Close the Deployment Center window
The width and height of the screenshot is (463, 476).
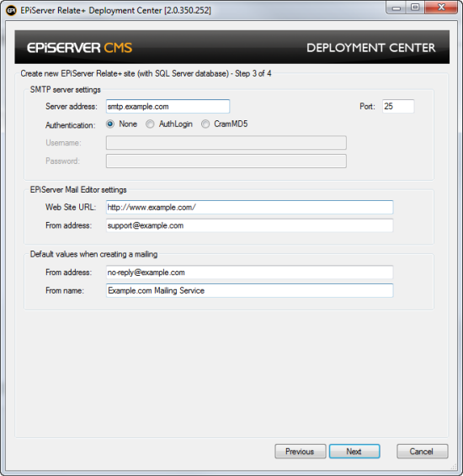(441, 8)
